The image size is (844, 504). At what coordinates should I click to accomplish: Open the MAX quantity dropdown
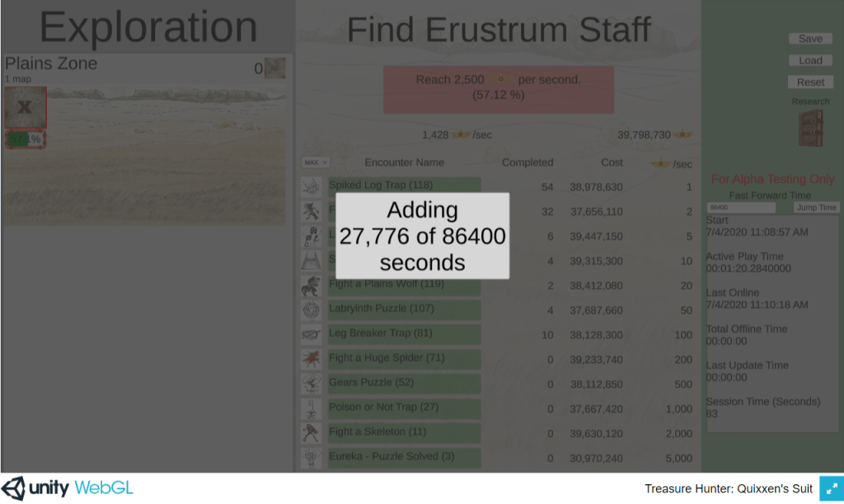pos(316,162)
